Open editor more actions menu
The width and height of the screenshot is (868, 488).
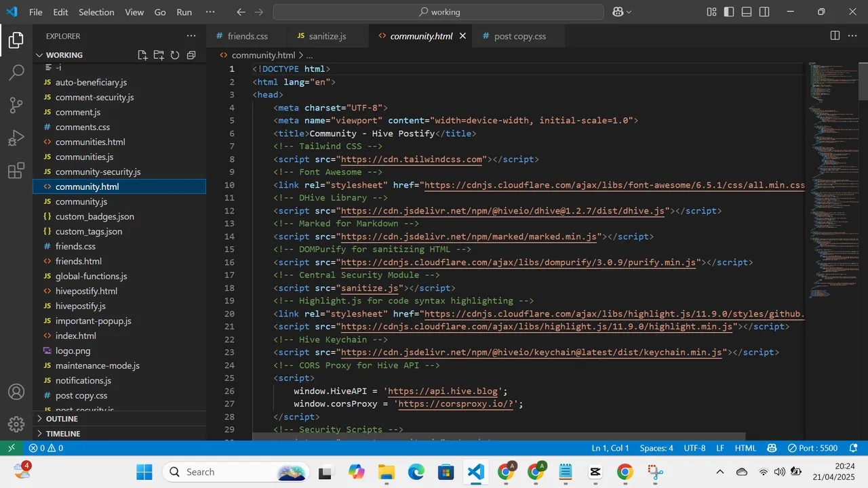click(853, 36)
